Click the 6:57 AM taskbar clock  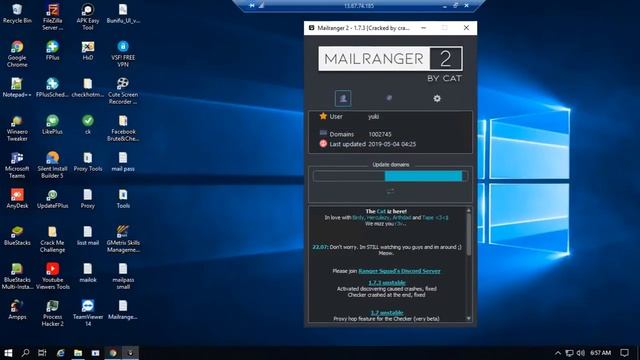600,353
